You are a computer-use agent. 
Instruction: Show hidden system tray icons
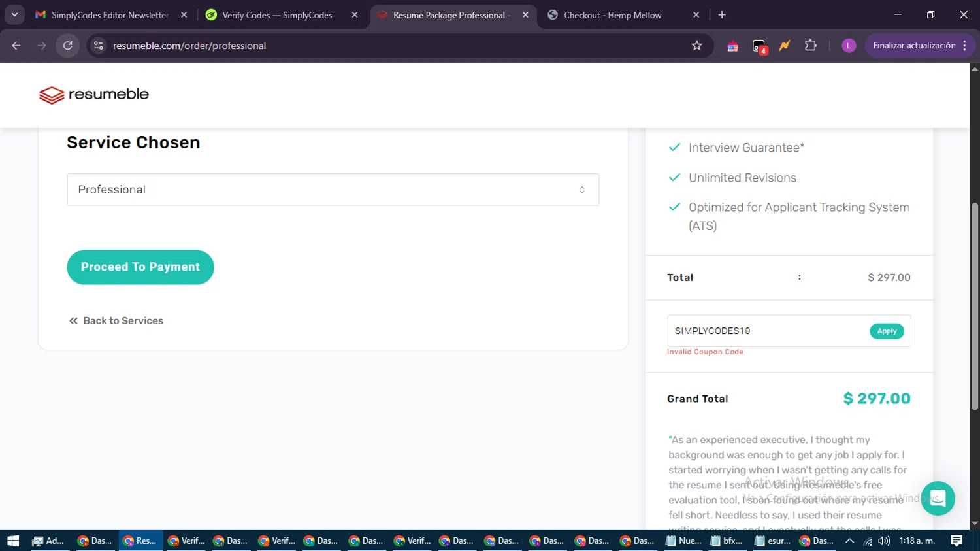pos(849,541)
